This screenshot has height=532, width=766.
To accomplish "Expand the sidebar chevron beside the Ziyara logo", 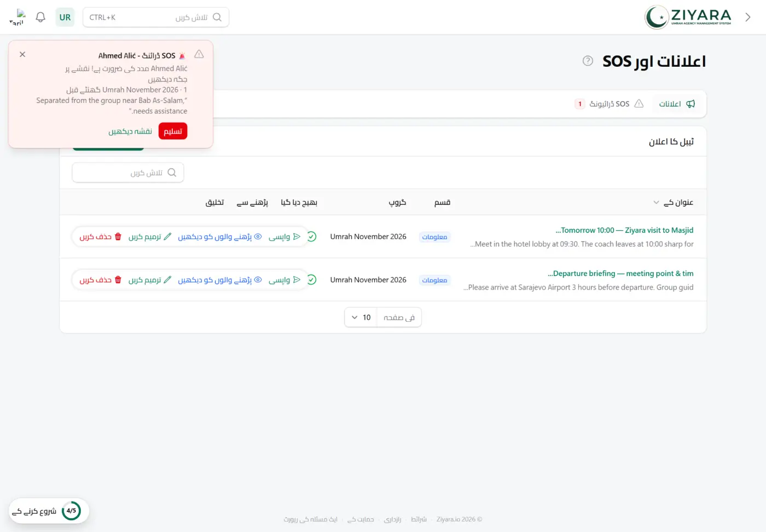I will point(748,18).
